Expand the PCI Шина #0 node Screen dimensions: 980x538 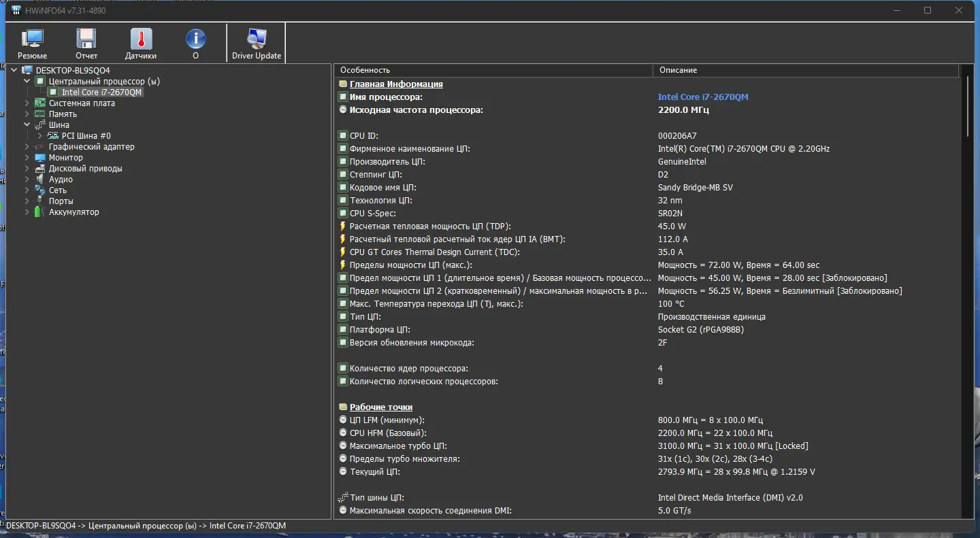pos(40,136)
